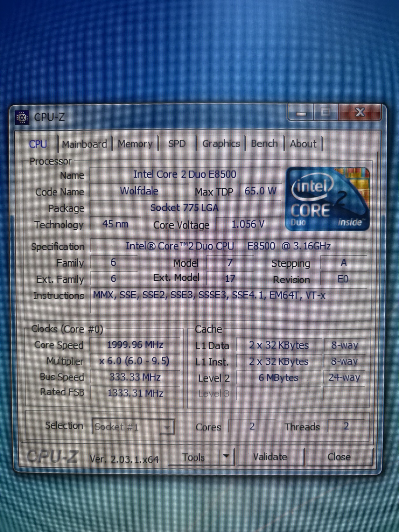The height and width of the screenshot is (532, 399).
Task: Click the Instructions list text
Action: pyautogui.click(x=209, y=296)
